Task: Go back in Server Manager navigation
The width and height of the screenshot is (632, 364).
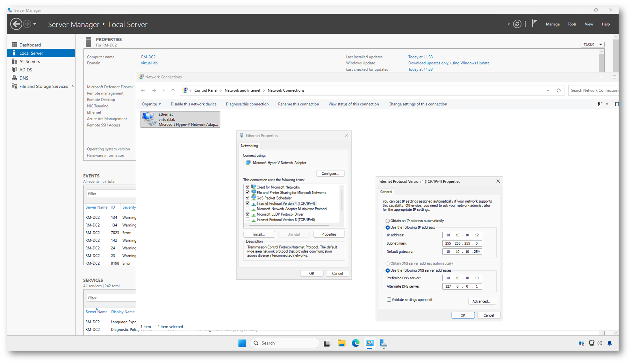Action: 16,24
